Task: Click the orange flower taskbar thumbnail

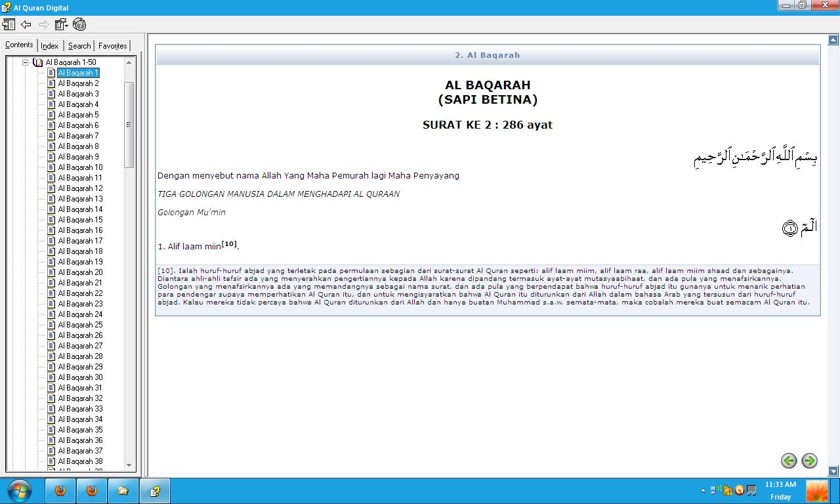Action: pos(817,492)
